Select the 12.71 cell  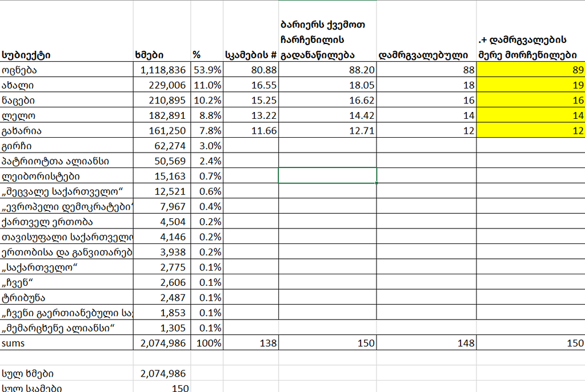pyautogui.click(x=327, y=131)
